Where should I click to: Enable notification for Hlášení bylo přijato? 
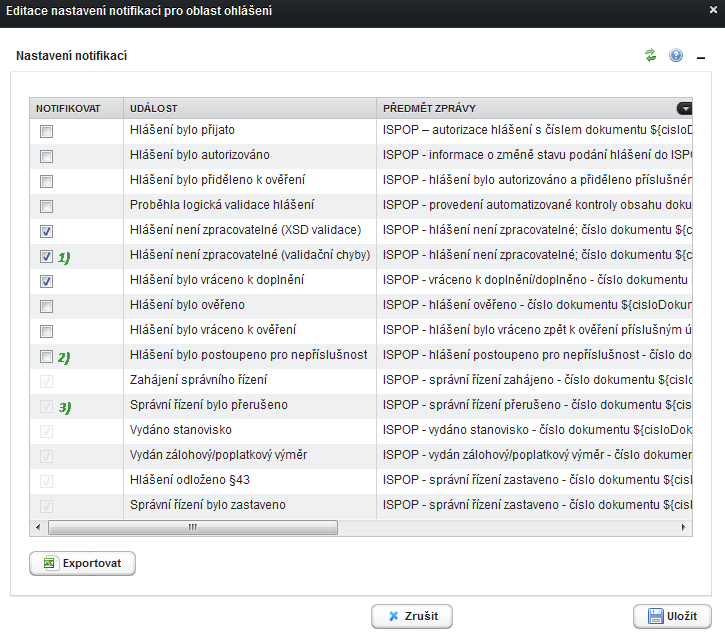[x=46, y=131]
